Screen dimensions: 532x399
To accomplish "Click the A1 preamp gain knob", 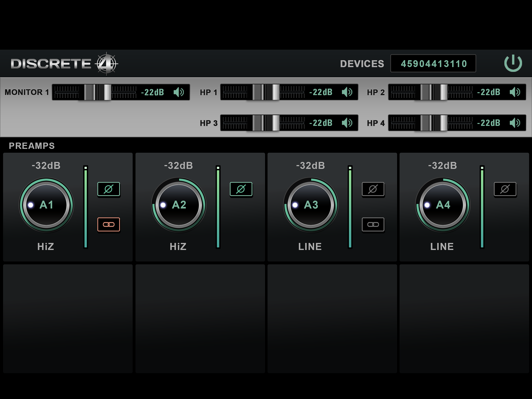I will pos(46,205).
